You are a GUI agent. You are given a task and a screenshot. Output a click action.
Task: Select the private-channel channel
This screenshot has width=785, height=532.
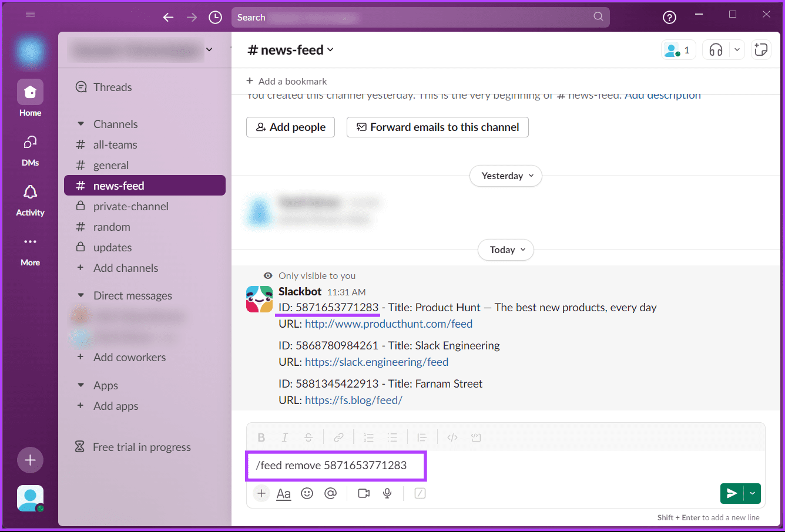point(130,206)
